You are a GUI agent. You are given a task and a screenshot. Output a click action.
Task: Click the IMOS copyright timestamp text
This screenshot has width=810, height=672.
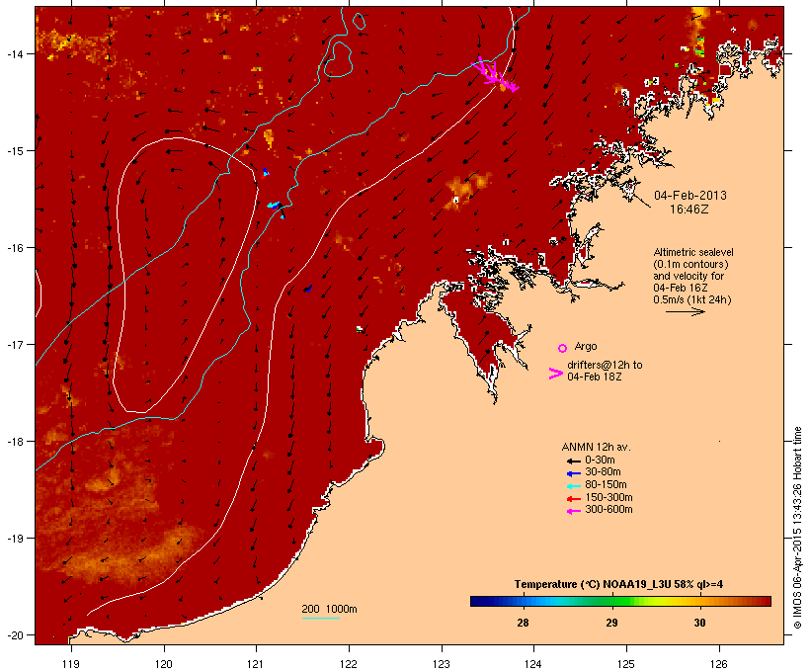(797, 528)
